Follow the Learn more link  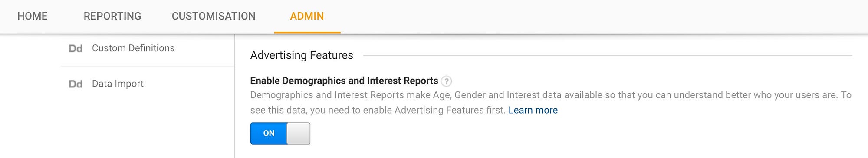pyautogui.click(x=533, y=110)
